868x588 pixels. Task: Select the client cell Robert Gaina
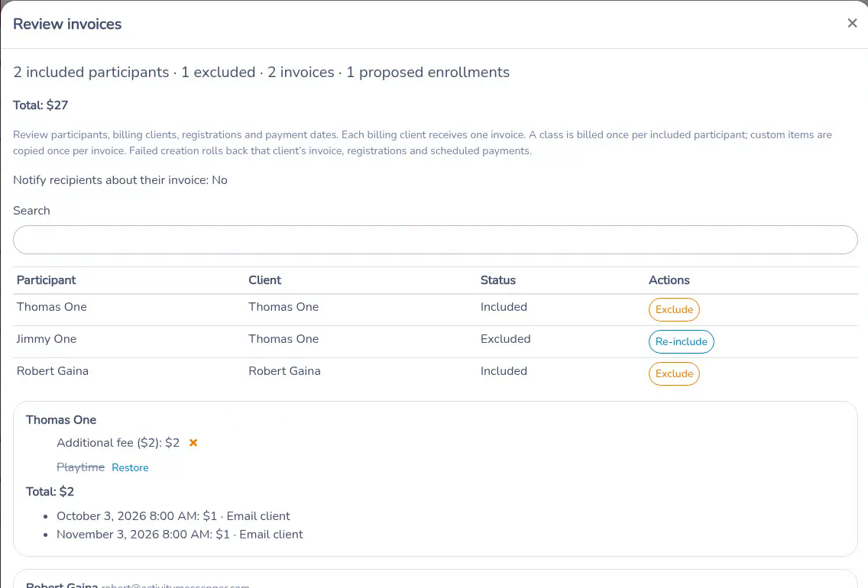pos(284,370)
